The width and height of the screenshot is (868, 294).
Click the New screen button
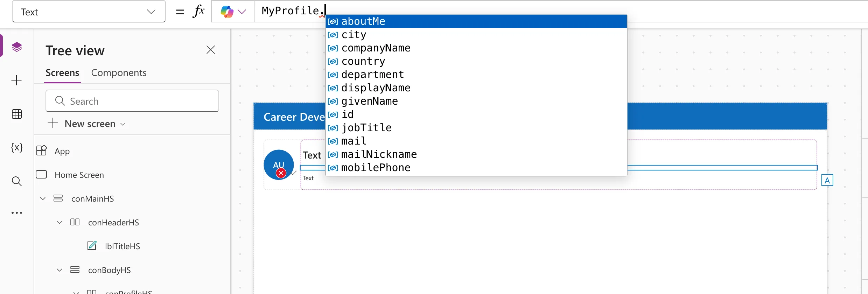click(86, 124)
